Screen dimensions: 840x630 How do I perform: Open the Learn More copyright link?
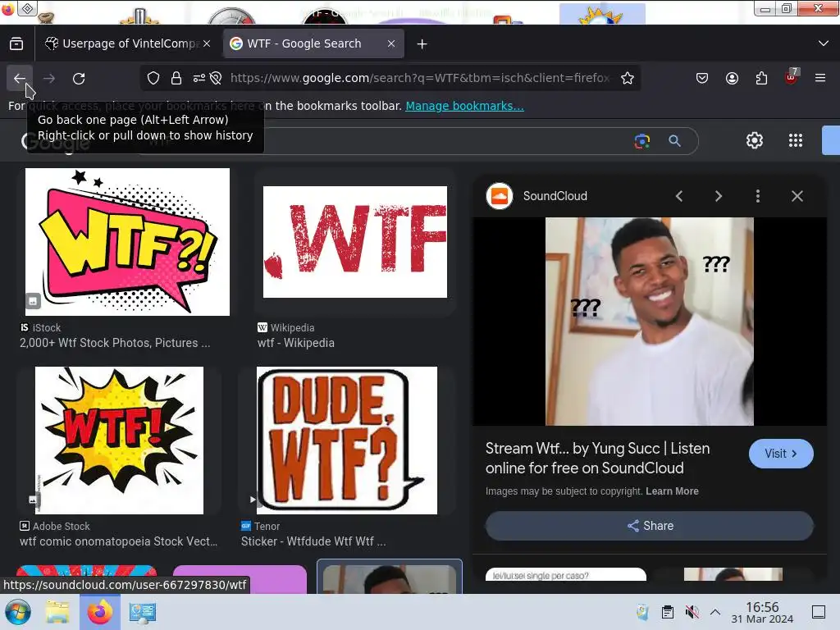(x=672, y=491)
